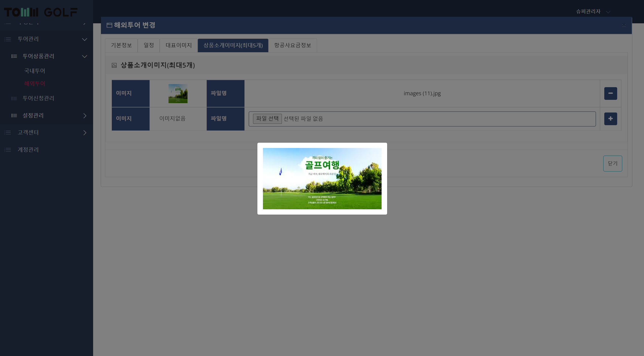The height and width of the screenshot is (356, 644).
Task: Open the 대표이미지 tab
Action: click(x=178, y=45)
